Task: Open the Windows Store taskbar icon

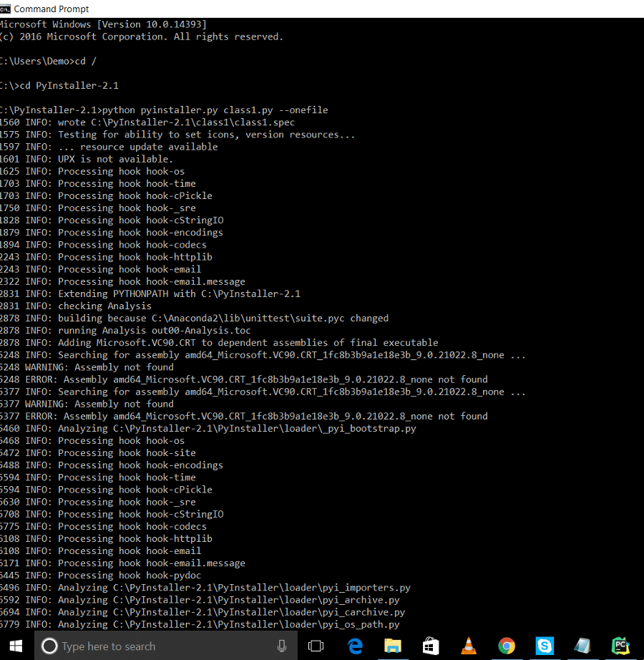Action: (x=431, y=646)
